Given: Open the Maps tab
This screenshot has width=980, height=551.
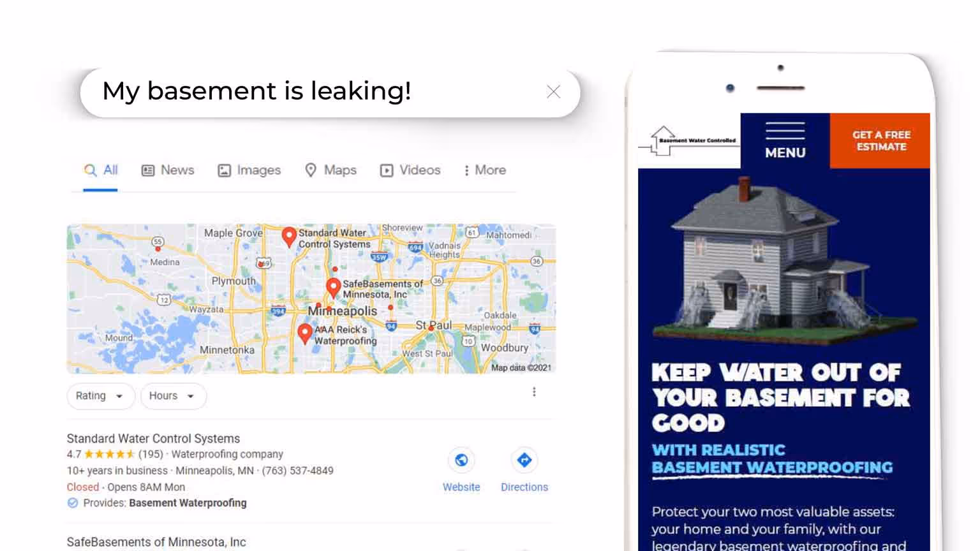Looking at the screenshot, I should (x=330, y=170).
